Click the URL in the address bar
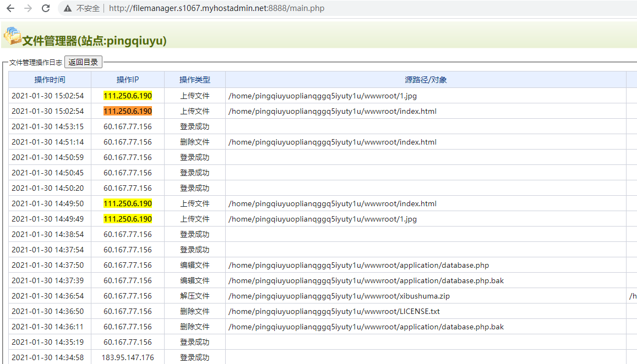This screenshot has height=364, width=637. click(x=216, y=8)
